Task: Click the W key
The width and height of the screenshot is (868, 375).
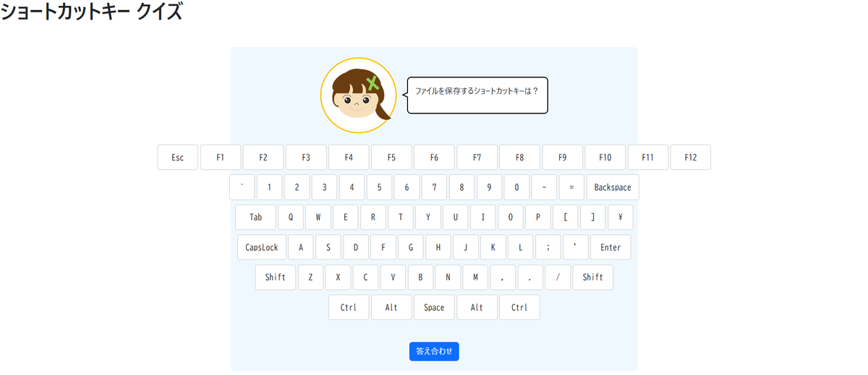Action: pos(318,217)
